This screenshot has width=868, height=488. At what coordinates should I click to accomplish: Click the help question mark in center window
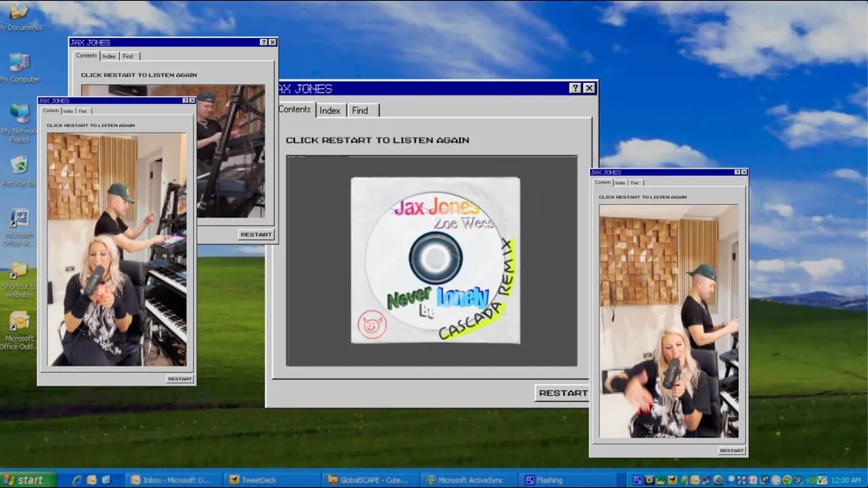coord(574,88)
